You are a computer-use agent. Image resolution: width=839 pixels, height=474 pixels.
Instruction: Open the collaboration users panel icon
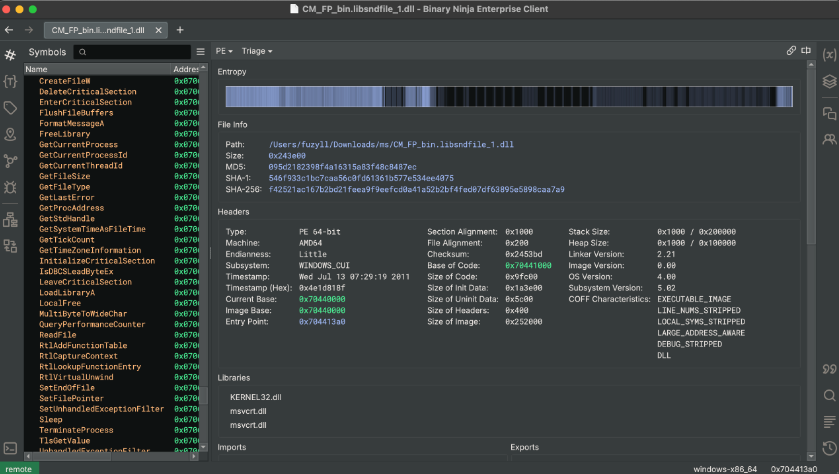pos(828,140)
